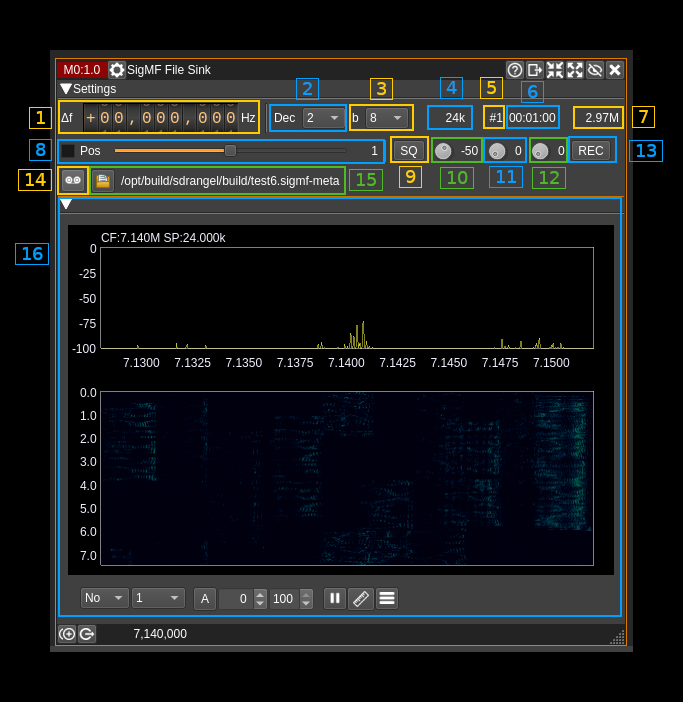The width and height of the screenshot is (683, 702).
Task: Pause the spectrum display
Action: (x=335, y=599)
